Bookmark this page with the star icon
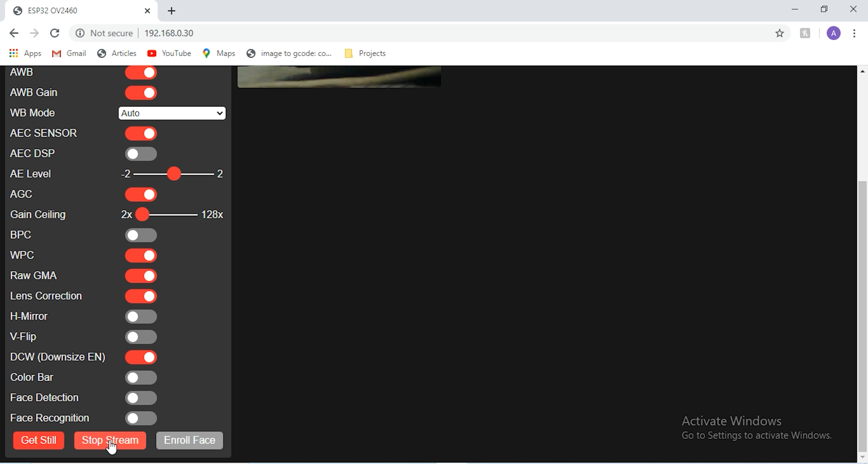 tap(780, 33)
